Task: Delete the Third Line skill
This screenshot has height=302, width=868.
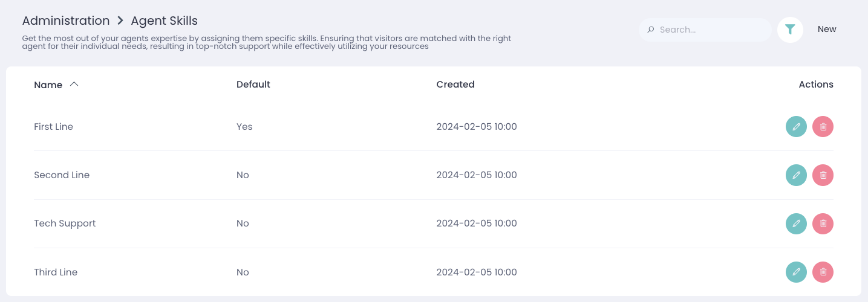Action: coord(823,272)
